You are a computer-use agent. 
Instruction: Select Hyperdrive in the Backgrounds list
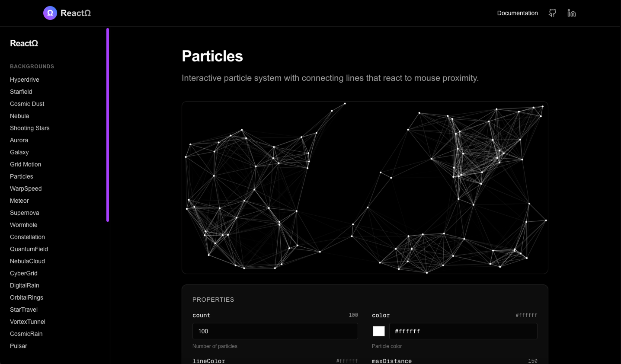(x=24, y=80)
